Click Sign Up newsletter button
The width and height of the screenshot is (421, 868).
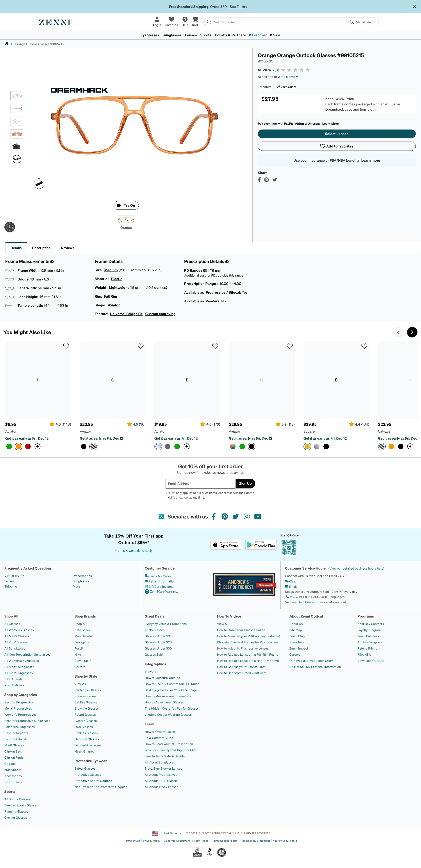pyautogui.click(x=245, y=484)
